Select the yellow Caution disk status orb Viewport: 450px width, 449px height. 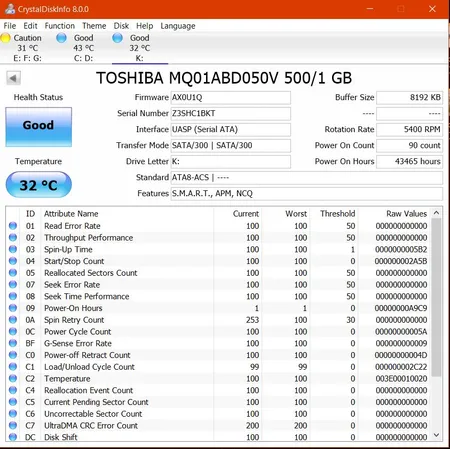pyautogui.click(x=5, y=38)
